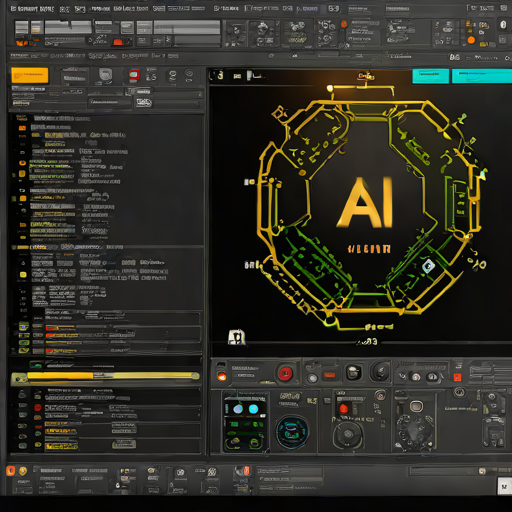Screen dimensions: 512x512
Task: Click the green pill icon above the yellow bar
Action: (x=36, y=364)
